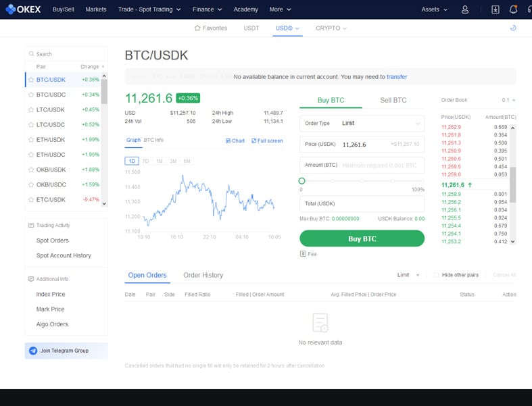Favorite the ETH/USDK pair star
The height and width of the screenshot is (406, 532).
(x=31, y=139)
